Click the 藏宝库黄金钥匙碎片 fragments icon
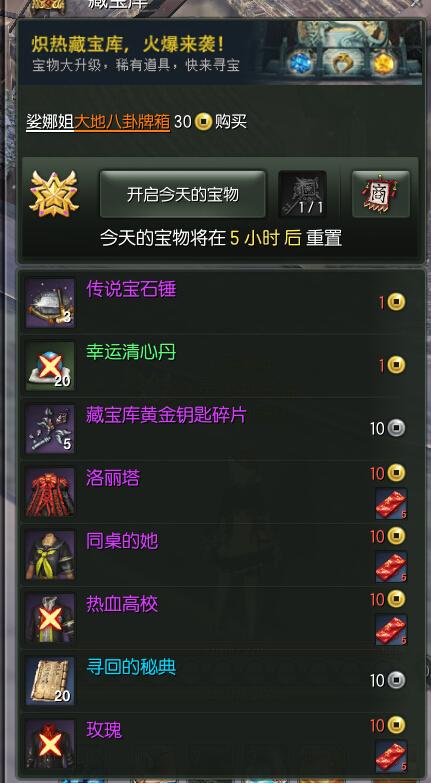 click(50, 429)
